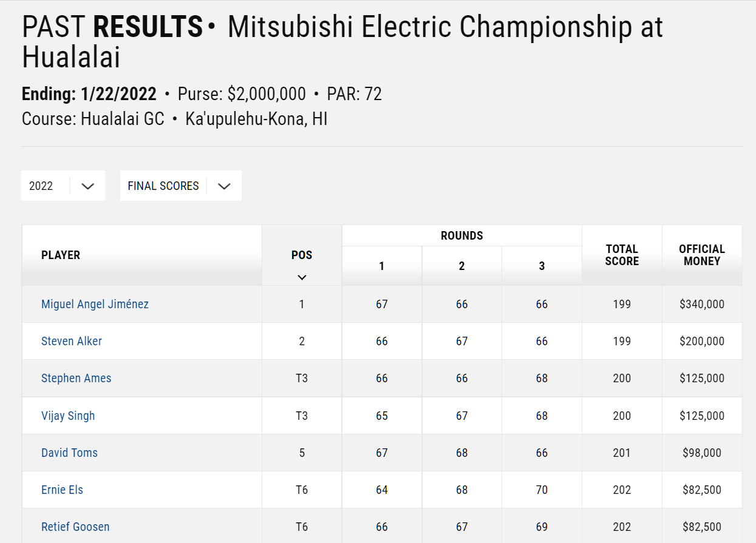Open Steven Alker's player page

tap(71, 341)
